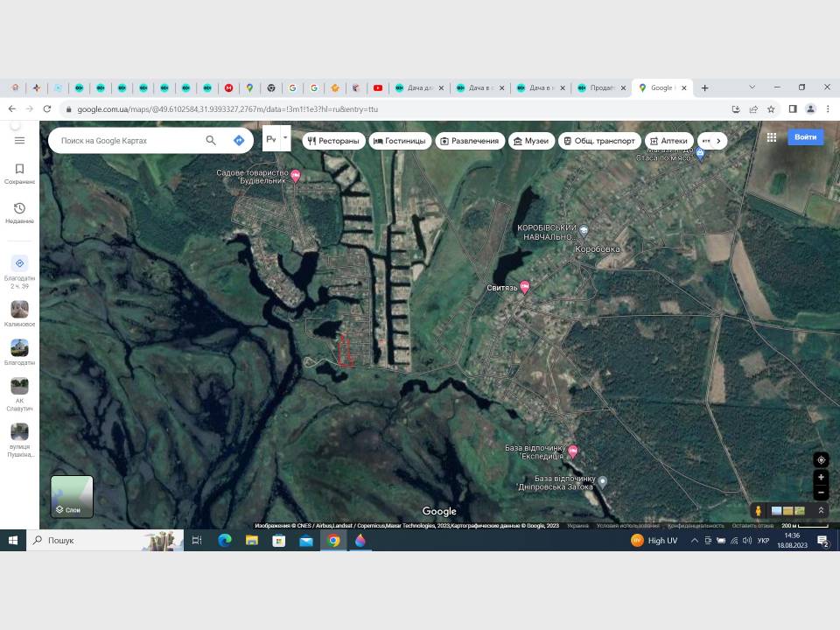Viewport: 840px width, 630px height.
Task: Click the browser address bar URL
Action: pyautogui.click(x=227, y=108)
